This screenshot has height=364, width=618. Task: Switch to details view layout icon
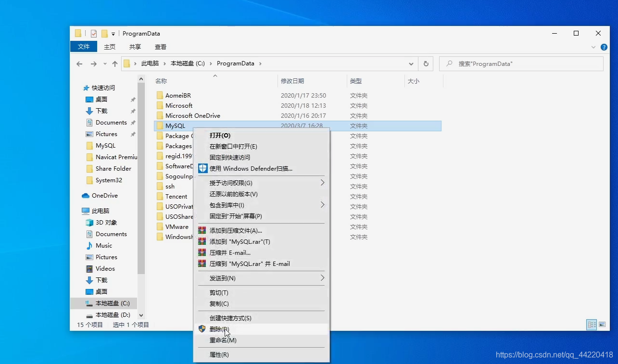(592, 325)
